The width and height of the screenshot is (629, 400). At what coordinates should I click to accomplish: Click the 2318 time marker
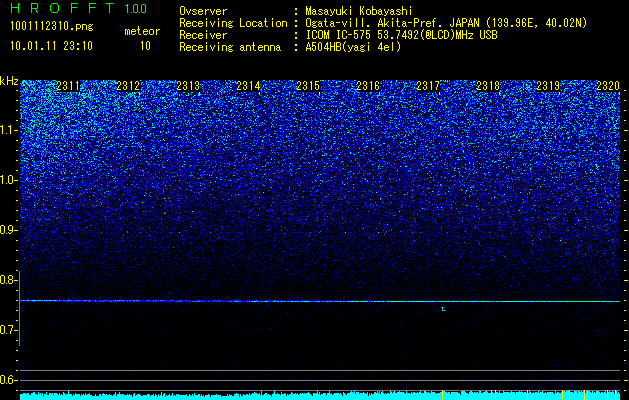click(x=488, y=86)
